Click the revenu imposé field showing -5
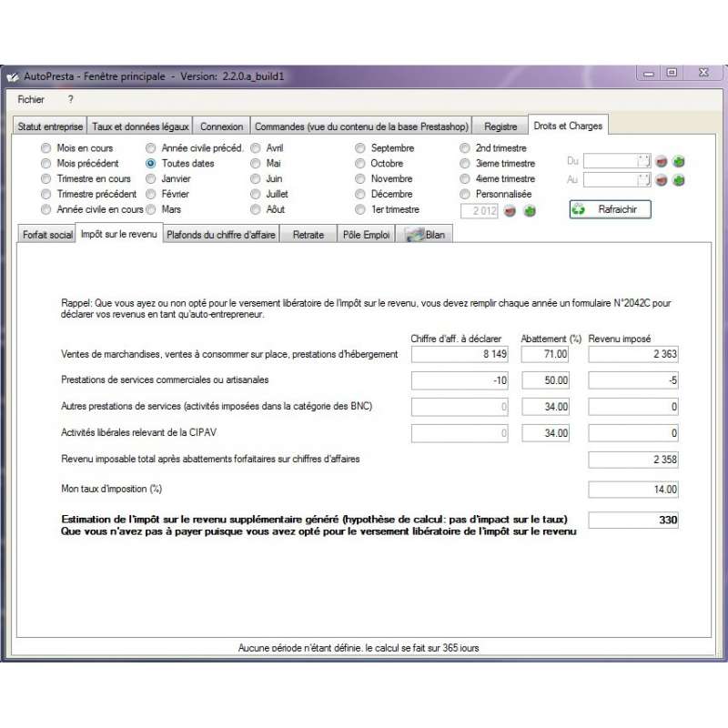728x728 pixels. 633,380
